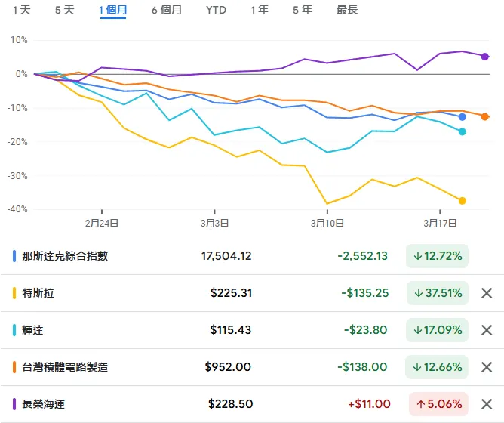Viewport: 504px width, 423px height.
Task: Click the 37.51% down percentage badge
Action: [437, 293]
